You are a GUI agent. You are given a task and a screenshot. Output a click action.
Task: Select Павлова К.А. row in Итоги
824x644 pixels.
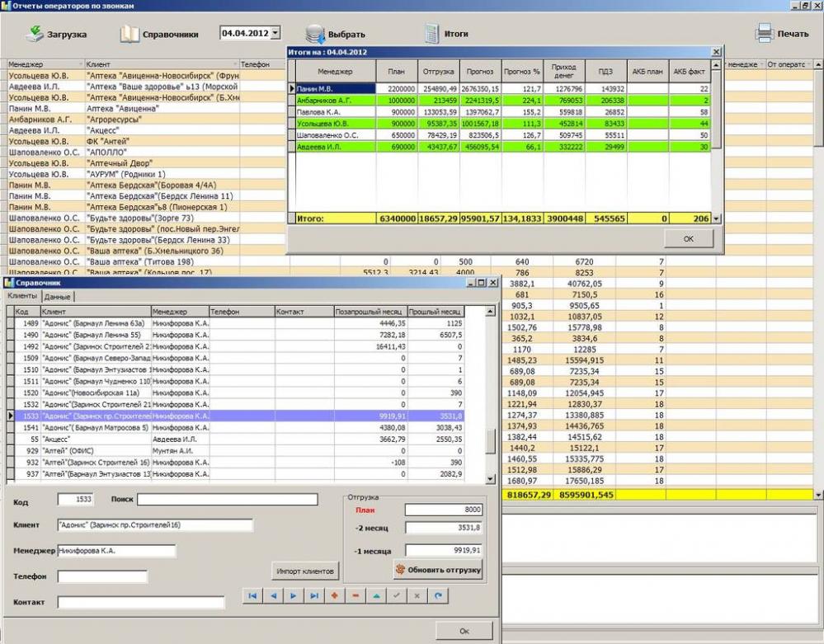pos(503,112)
